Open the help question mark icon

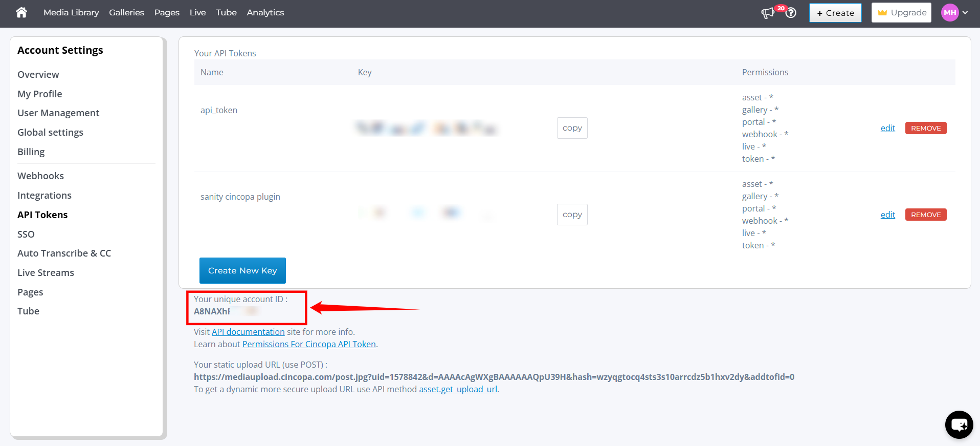tap(791, 13)
